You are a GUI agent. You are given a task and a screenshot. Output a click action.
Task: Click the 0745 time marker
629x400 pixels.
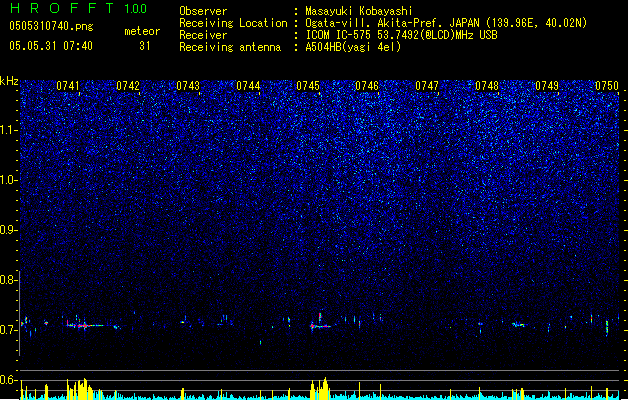pos(308,86)
